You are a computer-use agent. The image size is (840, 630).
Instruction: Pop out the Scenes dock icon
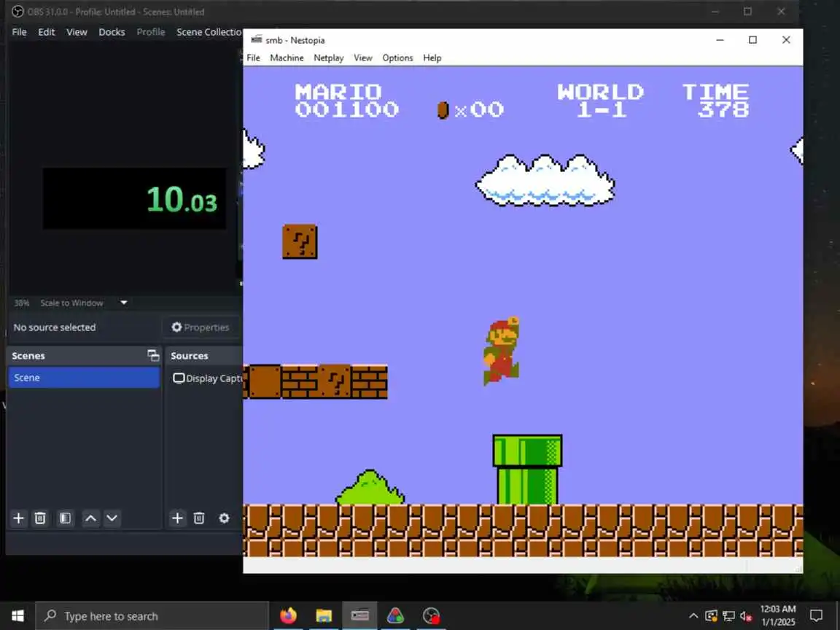point(153,356)
